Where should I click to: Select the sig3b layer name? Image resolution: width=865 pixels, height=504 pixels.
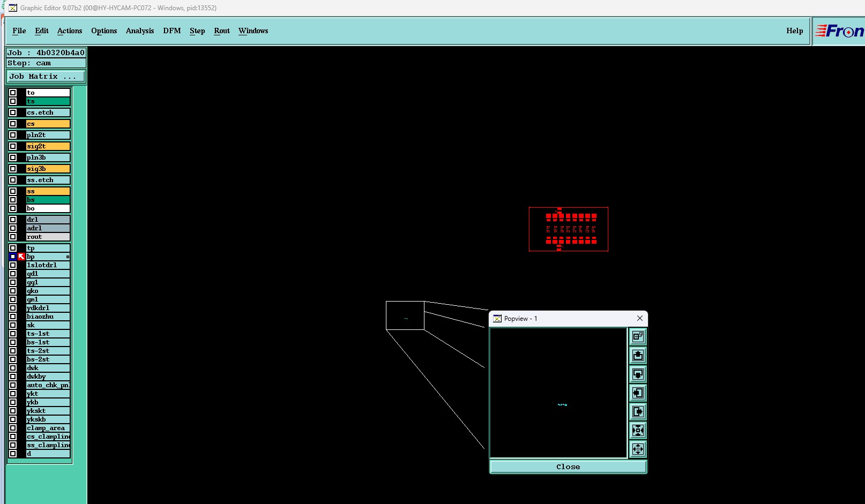[48, 169]
